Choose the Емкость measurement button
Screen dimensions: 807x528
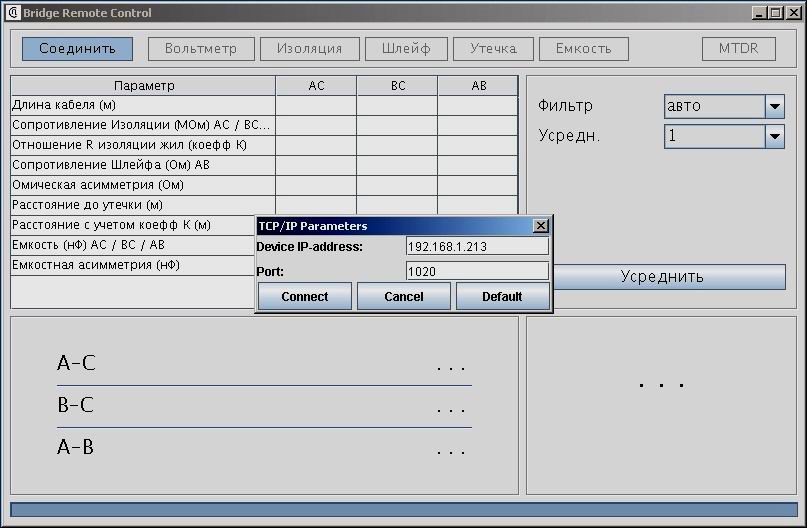pyautogui.click(x=583, y=48)
